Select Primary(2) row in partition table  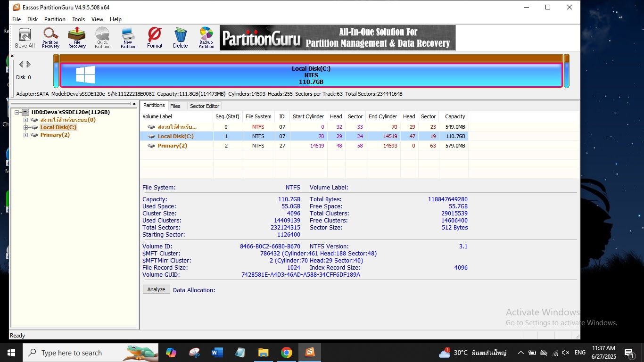(x=305, y=146)
